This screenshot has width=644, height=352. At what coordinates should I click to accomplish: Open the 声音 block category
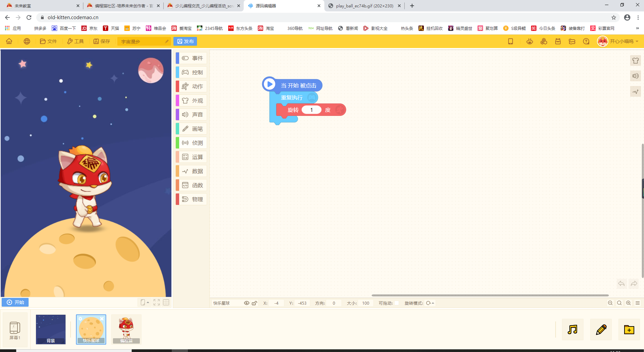tap(192, 115)
